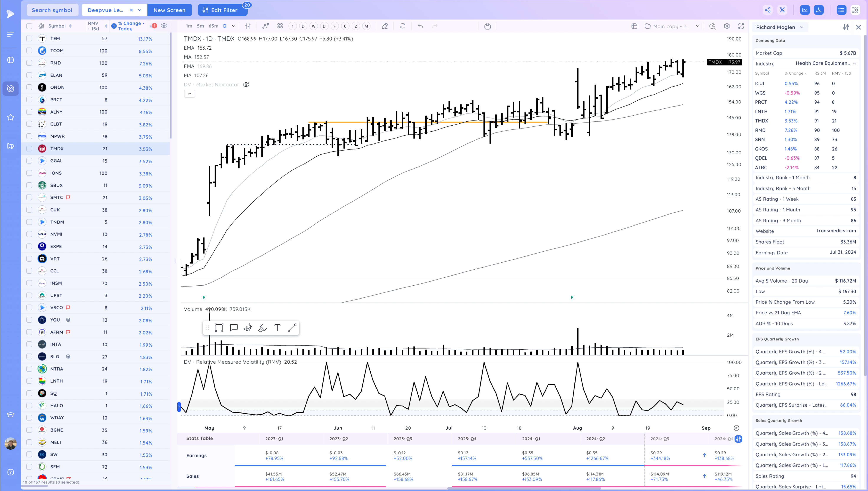Toggle Market Navigator indicator visibility

coord(246,85)
